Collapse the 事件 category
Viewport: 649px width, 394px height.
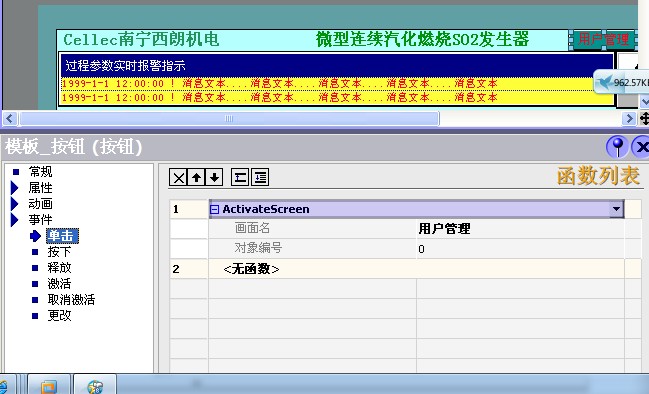pyautogui.click(x=14, y=220)
